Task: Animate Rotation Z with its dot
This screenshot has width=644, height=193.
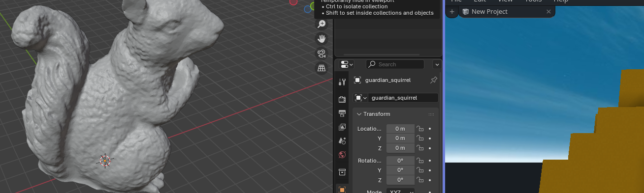Action: (430, 180)
